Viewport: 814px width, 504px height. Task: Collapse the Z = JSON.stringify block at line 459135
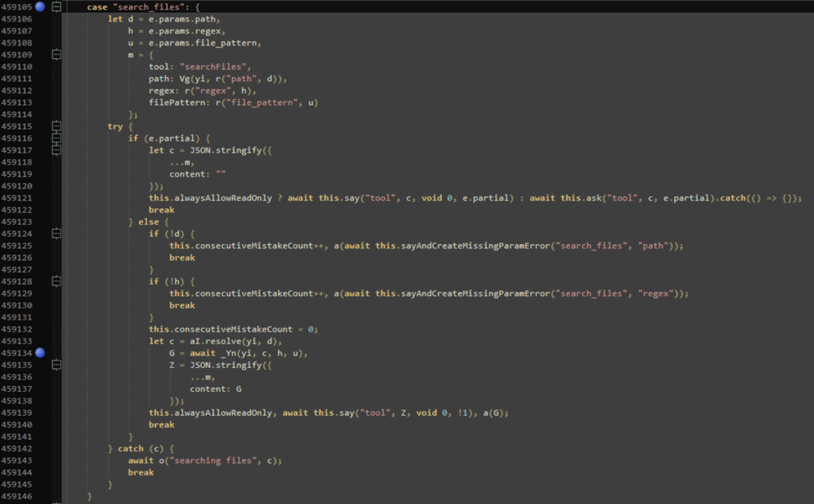click(x=56, y=365)
